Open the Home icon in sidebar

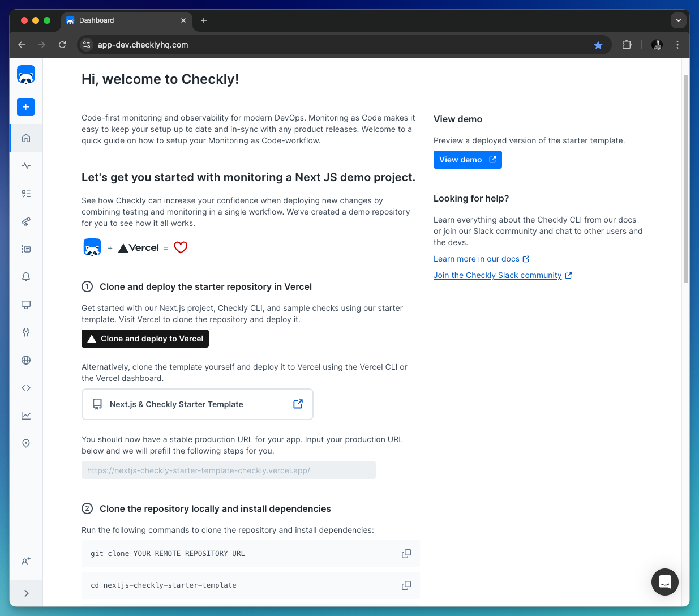26,138
